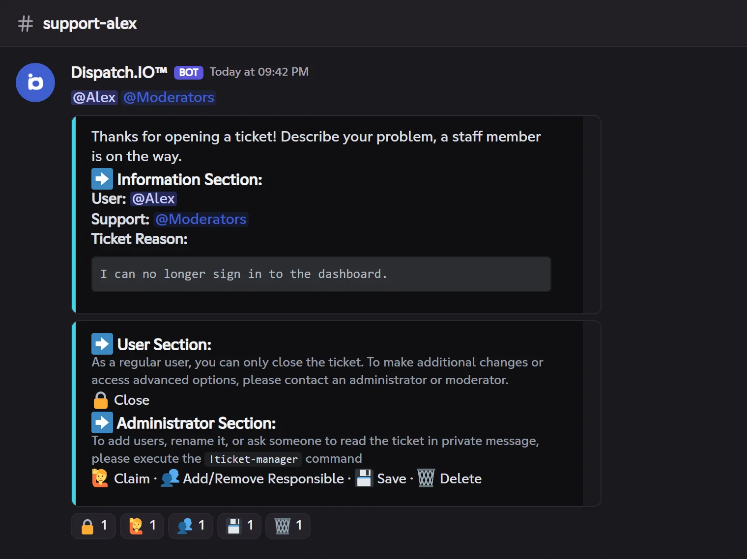The height and width of the screenshot is (560, 747).
Task: Click the Administrator Section heading text
Action: [x=196, y=423]
